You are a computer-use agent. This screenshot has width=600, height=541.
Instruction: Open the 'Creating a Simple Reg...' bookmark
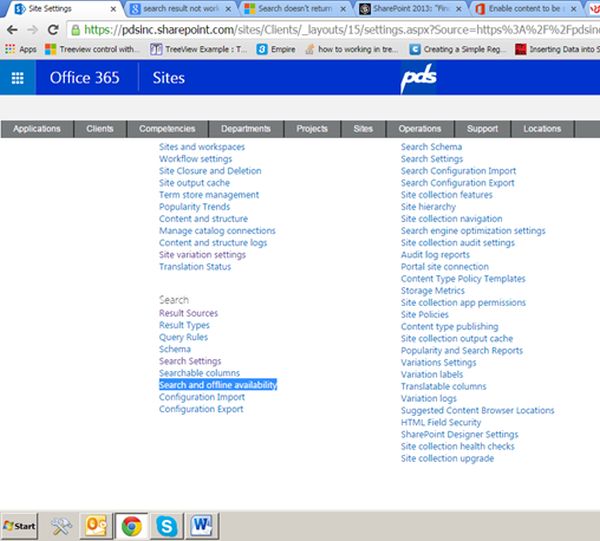(457, 49)
